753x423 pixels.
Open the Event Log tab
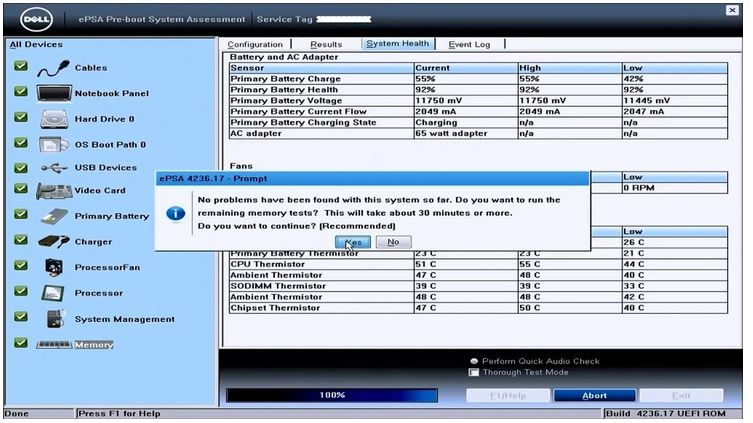tap(469, 44)
